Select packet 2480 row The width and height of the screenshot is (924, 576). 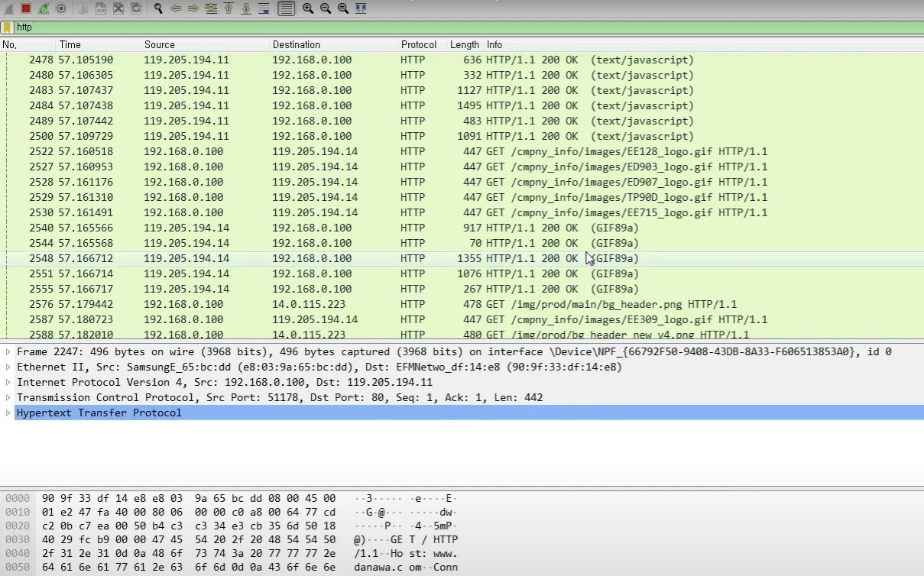pyautogui.click(x=462, y=75)
